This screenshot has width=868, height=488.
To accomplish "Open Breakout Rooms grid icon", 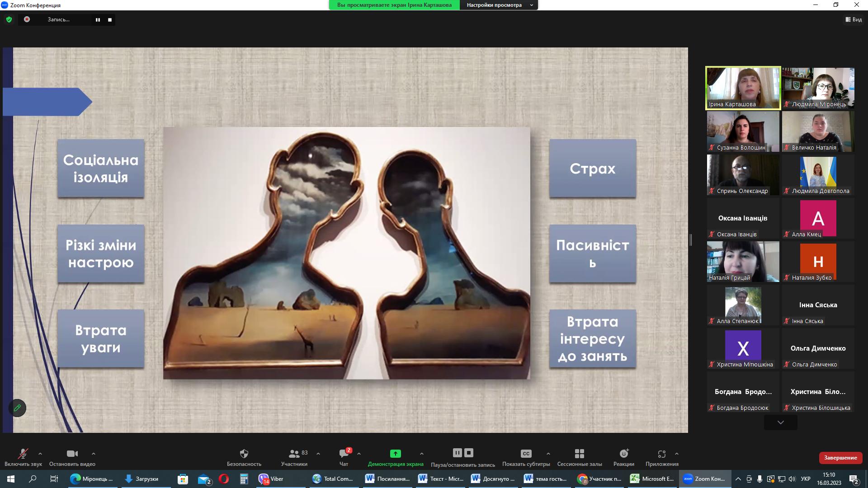I will point(579,454).
